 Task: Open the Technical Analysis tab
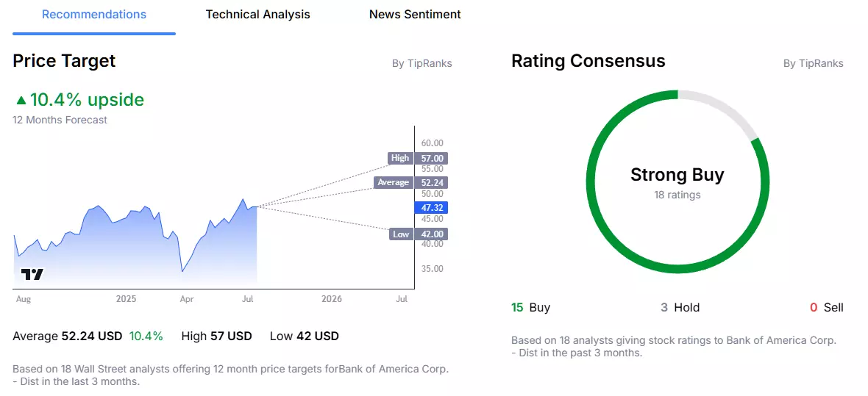(x=258, y=15)
